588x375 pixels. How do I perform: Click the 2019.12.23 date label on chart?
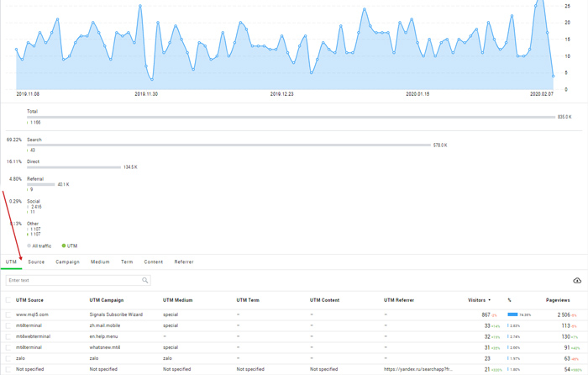click(x=282, y=94)
